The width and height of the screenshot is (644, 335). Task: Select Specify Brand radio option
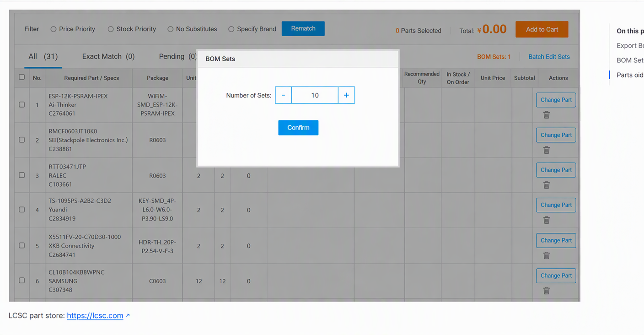tap(231, 29)
